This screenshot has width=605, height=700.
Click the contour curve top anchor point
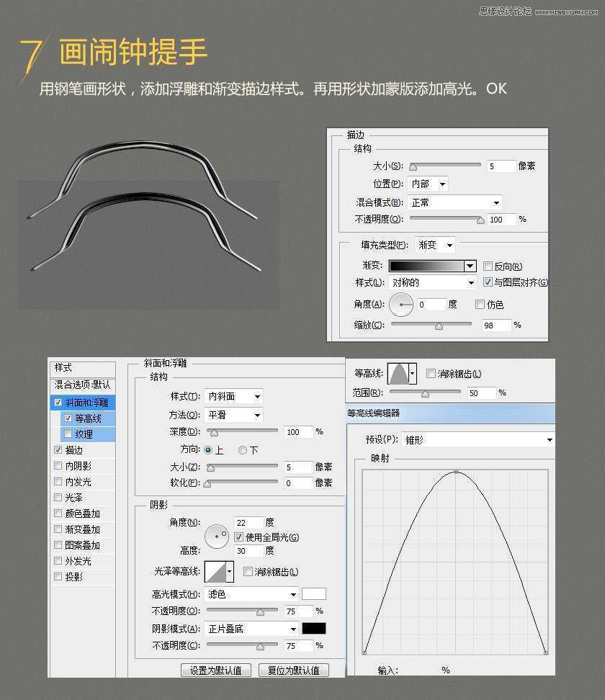click(456, 472)
